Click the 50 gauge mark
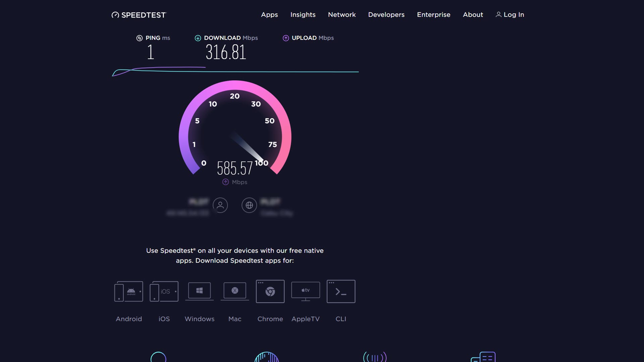The image size is (644, 362). (270, 121)
